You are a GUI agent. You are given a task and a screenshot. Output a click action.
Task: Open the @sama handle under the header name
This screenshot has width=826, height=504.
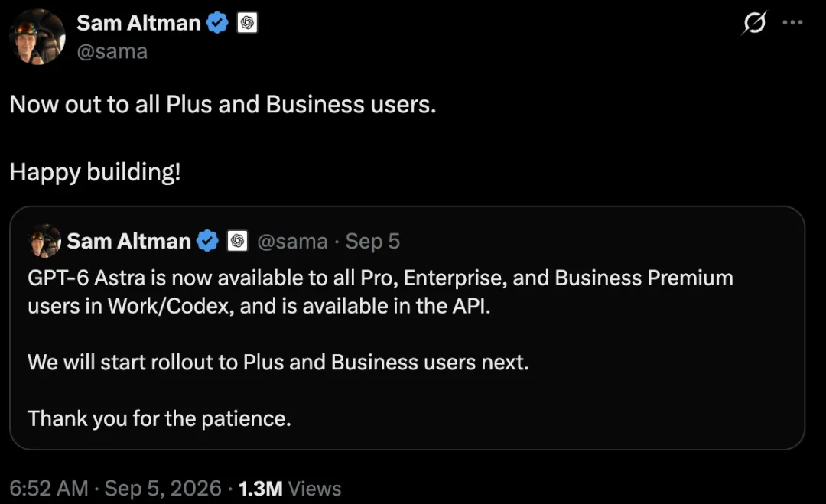click(x=112, y=51)
